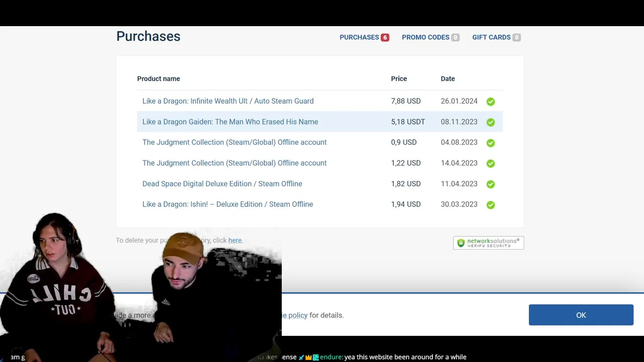Viewport: 644px width, 362px height.
Task: Click the 0,9 USD price
Action: pyautogui.click(x=404, y=142)
